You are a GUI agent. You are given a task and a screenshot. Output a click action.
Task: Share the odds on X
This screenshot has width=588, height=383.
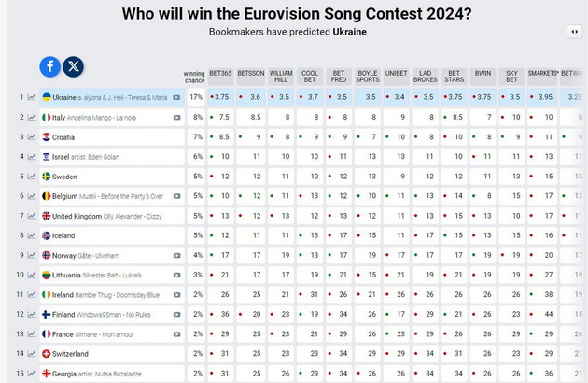point(73,67)
